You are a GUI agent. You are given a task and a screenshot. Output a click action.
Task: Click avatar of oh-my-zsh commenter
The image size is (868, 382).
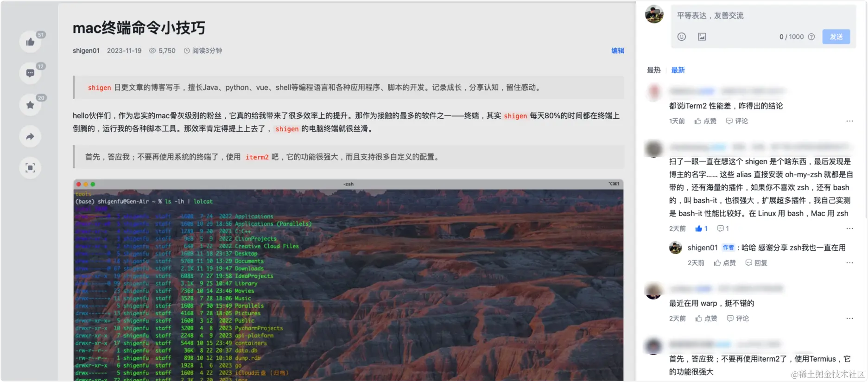click(654, 149)
